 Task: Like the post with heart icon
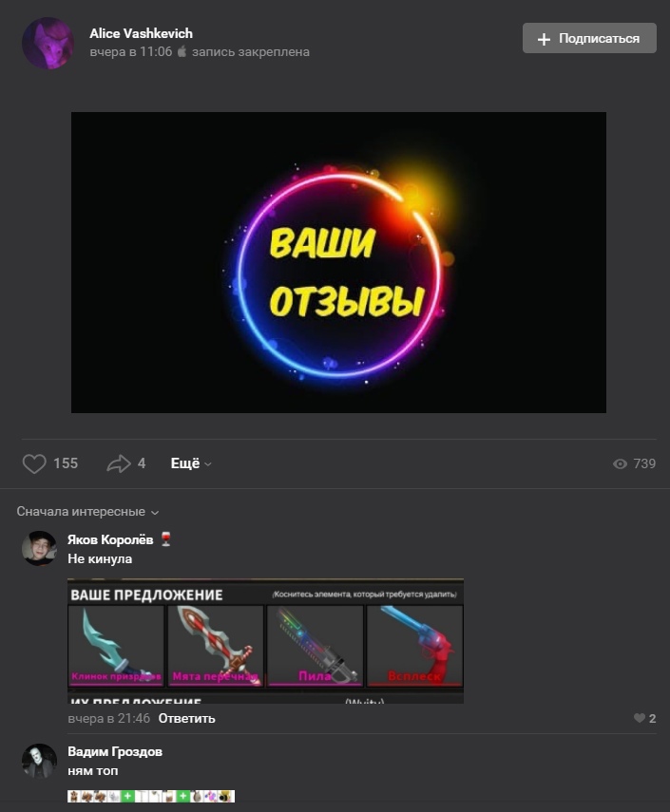tap(34, 463)
